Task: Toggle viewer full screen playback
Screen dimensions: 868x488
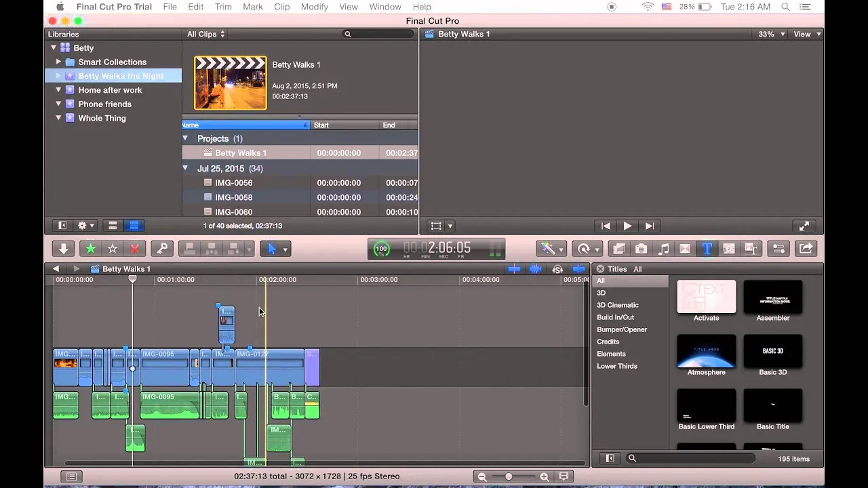Action: pos(804,226)
